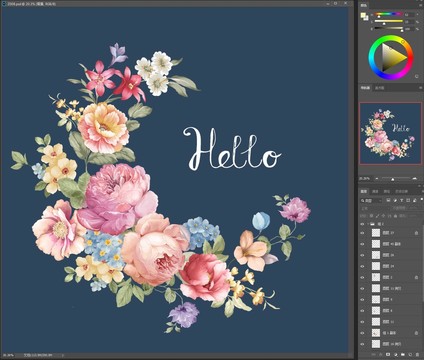This screenshot has width=424, height=360.
Task: Click the saturation slider in Color panel
Action: pyautogui.click(x=389, y=21)
